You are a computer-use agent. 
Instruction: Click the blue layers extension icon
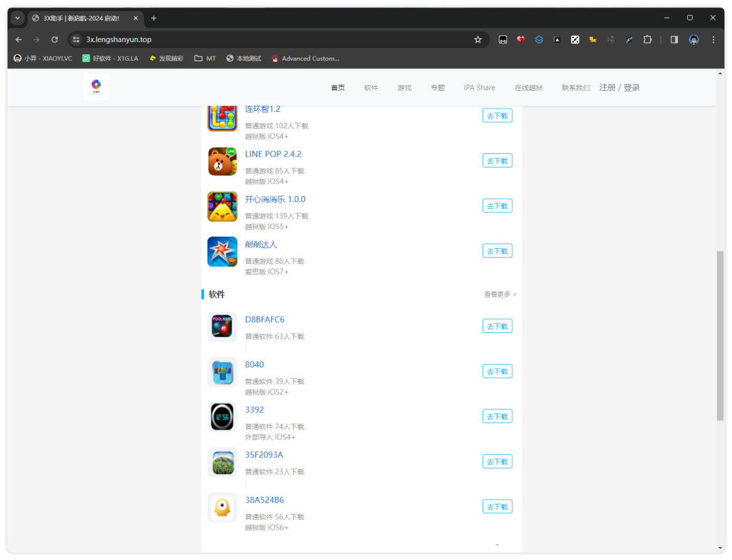coord(539,40)
